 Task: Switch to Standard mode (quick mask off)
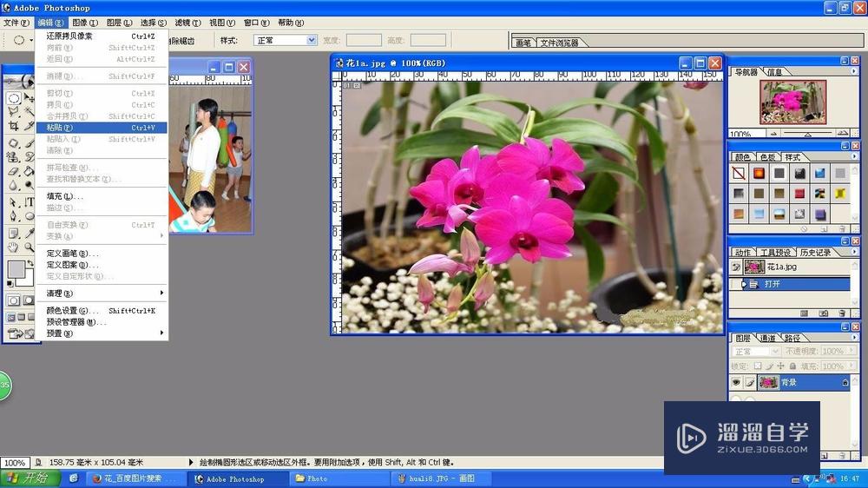(x=13, y=300)
